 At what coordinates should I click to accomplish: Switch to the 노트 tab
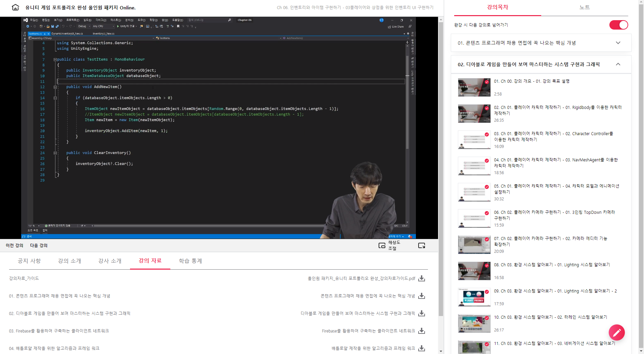[585, 7]
